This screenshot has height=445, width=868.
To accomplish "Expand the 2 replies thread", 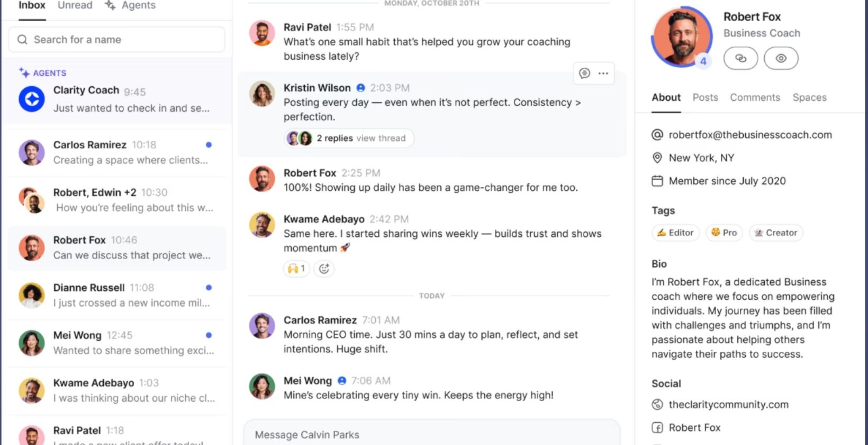I will 349,138.
